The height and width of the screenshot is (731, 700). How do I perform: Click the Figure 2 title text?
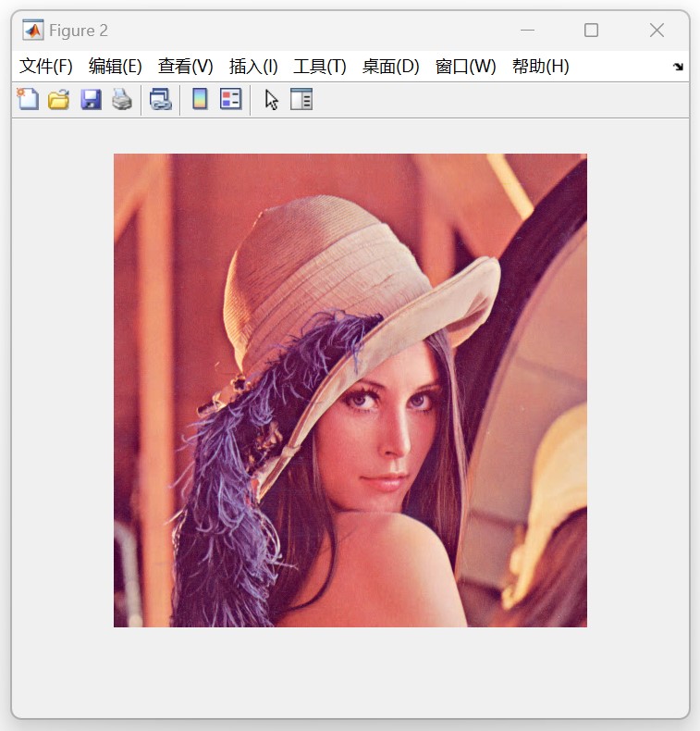(79, 31)
